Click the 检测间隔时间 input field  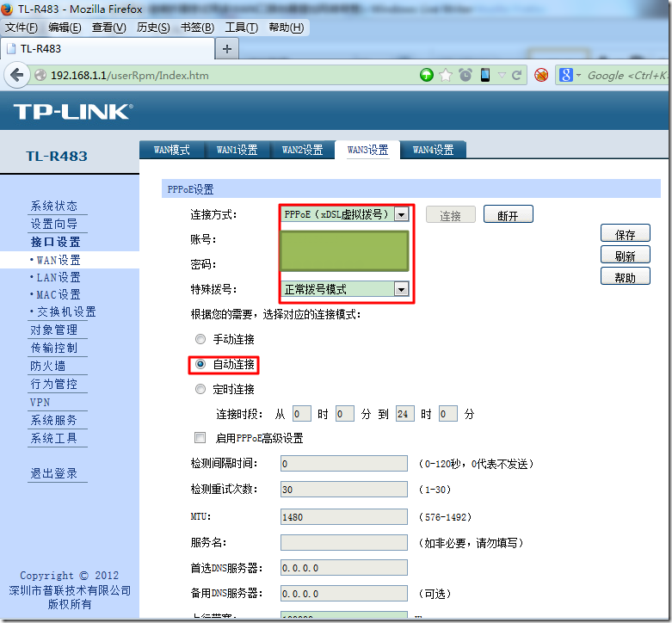pyautogui.click(x=344, y=464)
